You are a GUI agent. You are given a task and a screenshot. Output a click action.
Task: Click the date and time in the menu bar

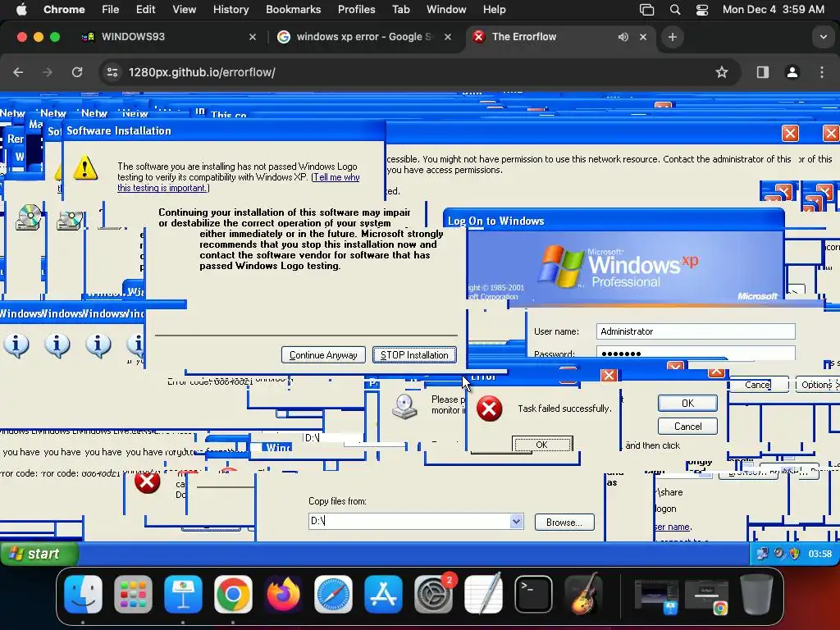(773, 9)
